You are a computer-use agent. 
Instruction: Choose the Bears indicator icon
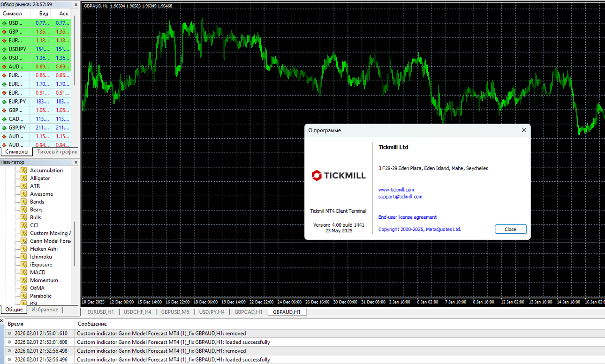tap(24, 209)
